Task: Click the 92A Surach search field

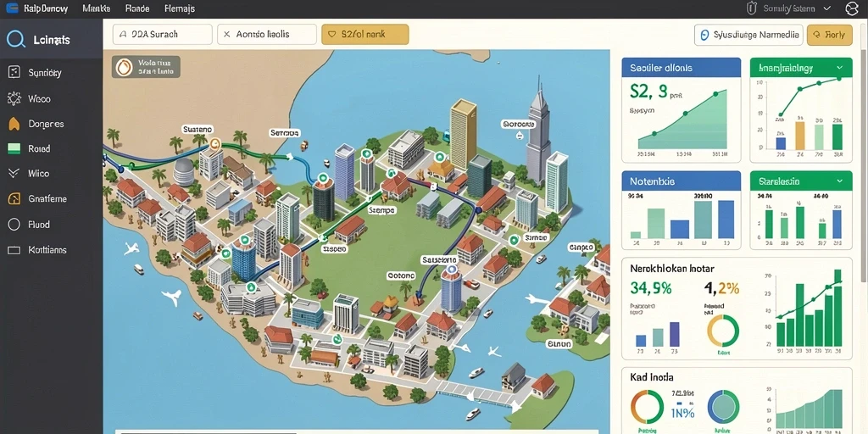Action: coord(162,34)
